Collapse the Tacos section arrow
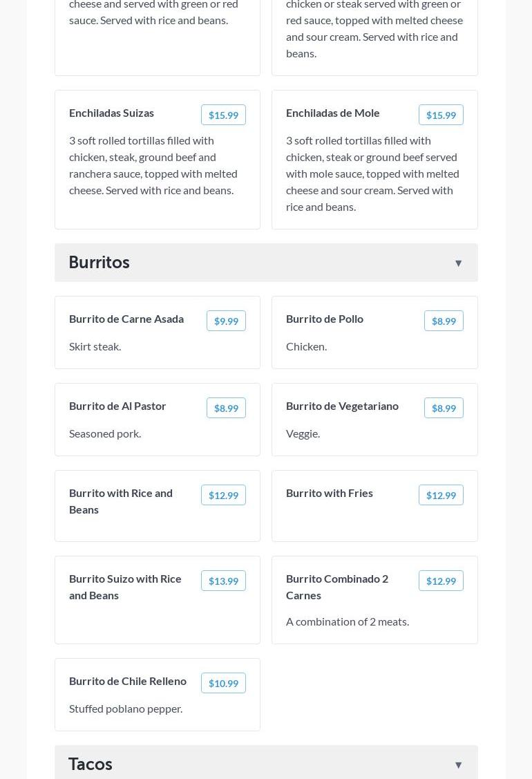Image resolution: width=532 pixels, height=779 pixels. pos(458,764)
